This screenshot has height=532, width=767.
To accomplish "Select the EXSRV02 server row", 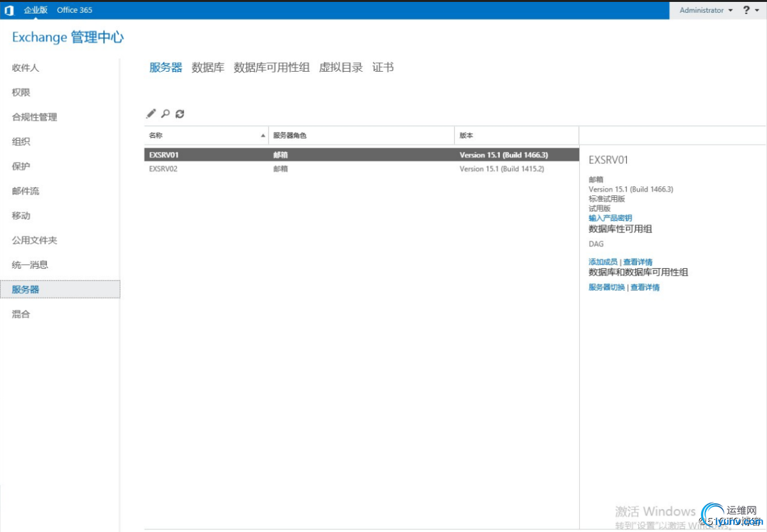I will 361,169.
